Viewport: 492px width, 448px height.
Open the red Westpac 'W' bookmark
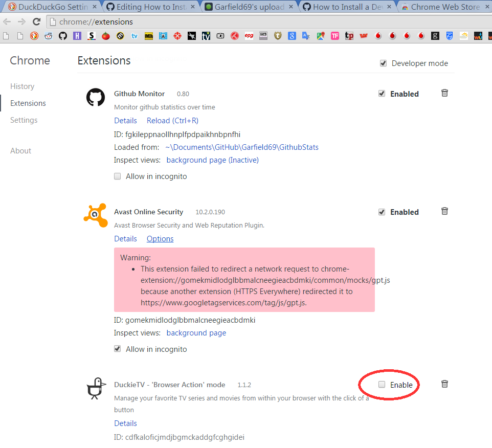point(364,36)
